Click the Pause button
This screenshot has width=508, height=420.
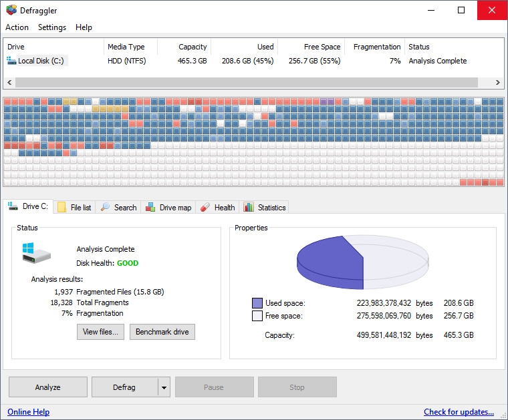pos(214,387)
